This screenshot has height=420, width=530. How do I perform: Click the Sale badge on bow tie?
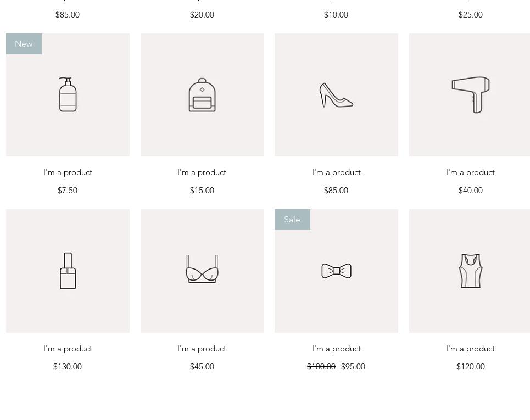pyautogui.click(x=292, y=220)
